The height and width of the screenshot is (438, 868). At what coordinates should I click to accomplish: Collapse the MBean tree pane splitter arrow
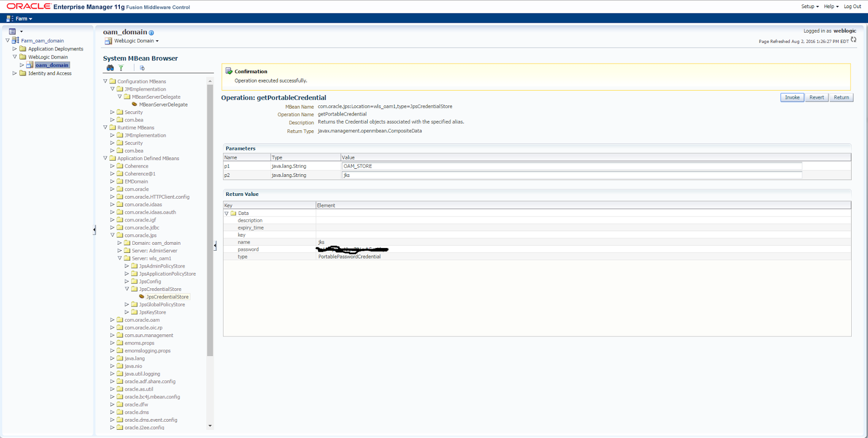point(215,246)
